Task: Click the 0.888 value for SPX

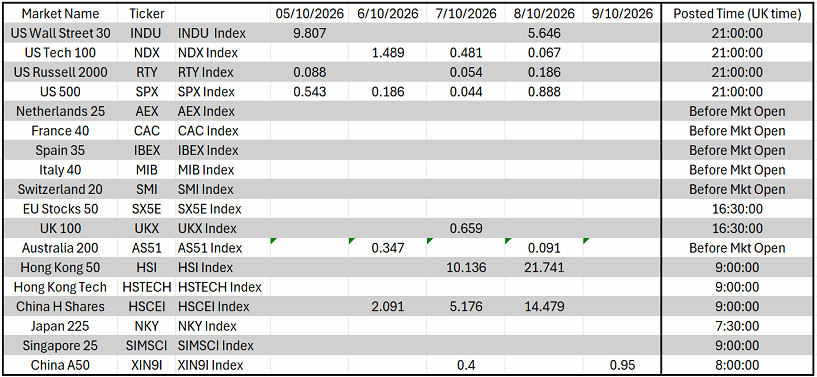Action: (x=544, y=92)
